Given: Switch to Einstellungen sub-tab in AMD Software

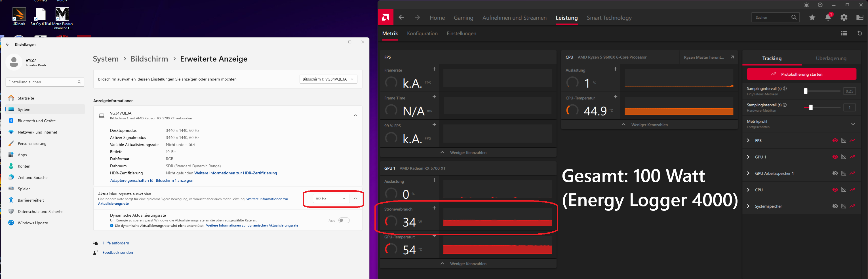Looking at the screenshot, I should pyautogui.click(x=461, y=33).
